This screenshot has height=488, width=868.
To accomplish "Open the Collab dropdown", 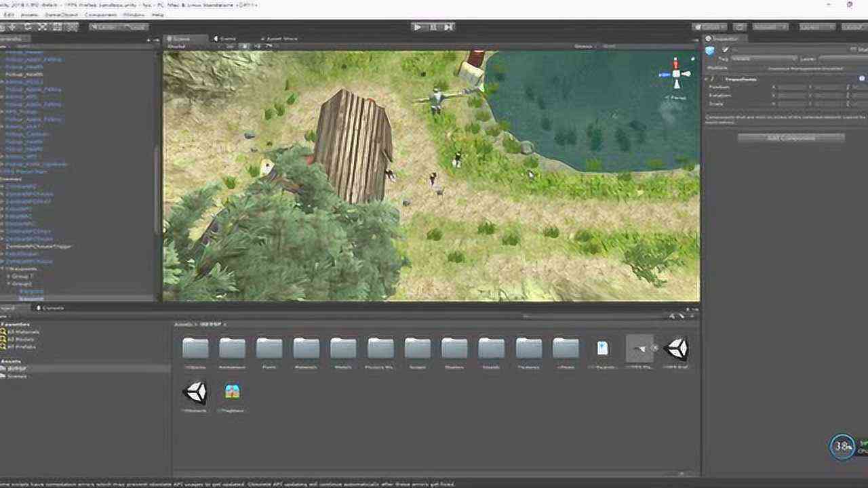I will (709, 27).
